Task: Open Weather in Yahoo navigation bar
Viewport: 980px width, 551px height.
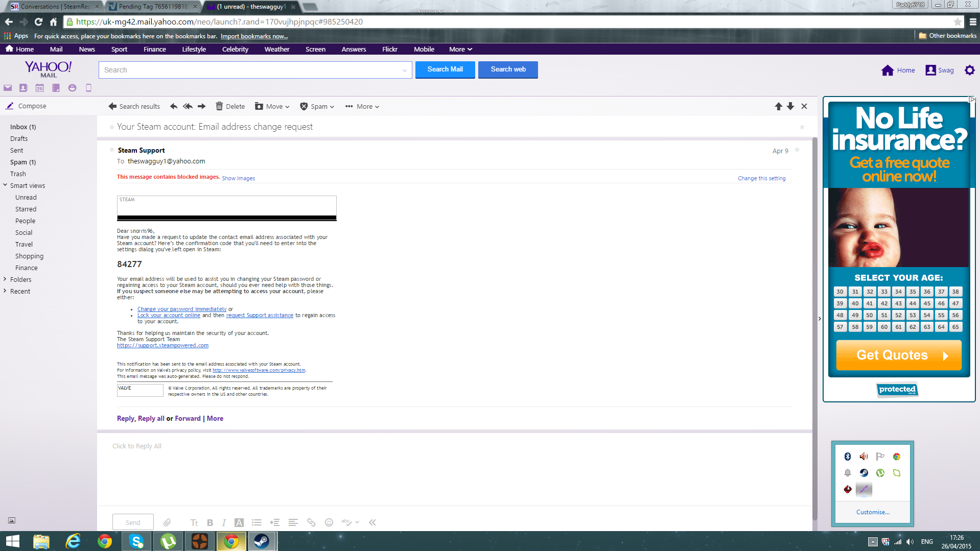Action: pyautogui.click(x=277, y=50)
